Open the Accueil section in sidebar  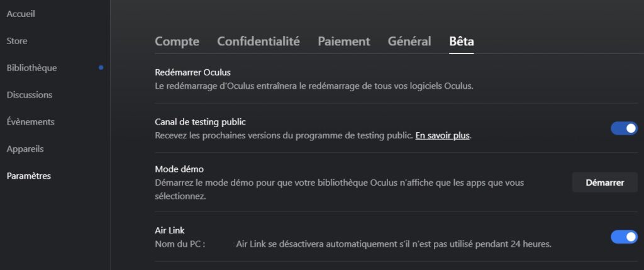pos(21,14)
